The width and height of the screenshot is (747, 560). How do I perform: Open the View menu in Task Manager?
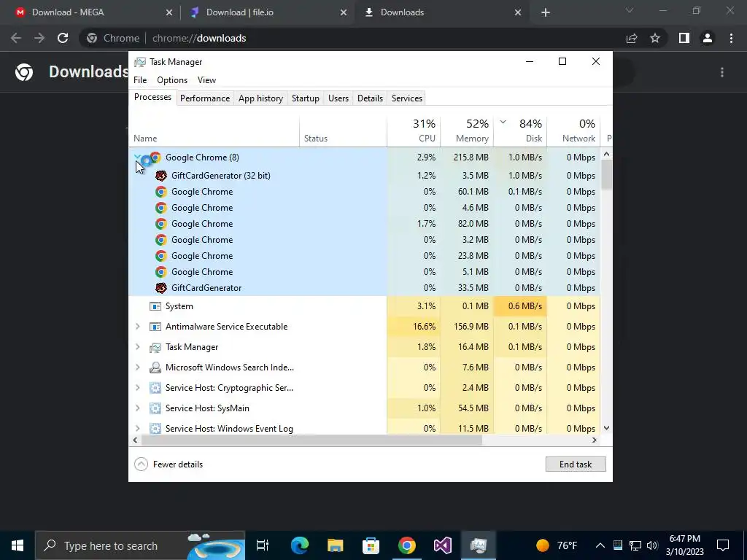pos(206,80)
